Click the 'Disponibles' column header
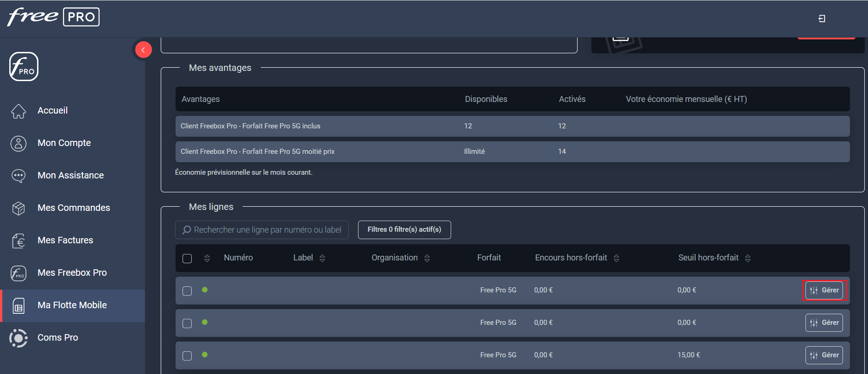 click(486, 99)
